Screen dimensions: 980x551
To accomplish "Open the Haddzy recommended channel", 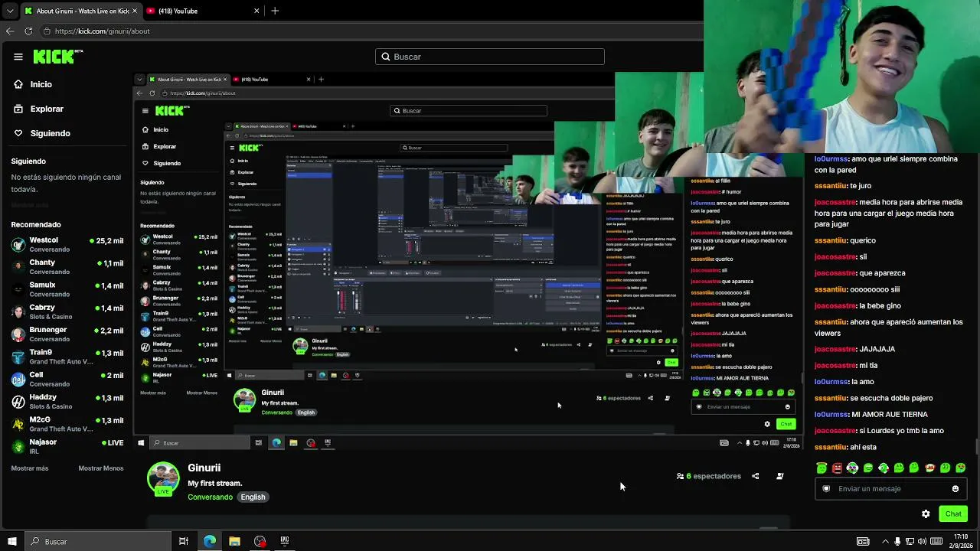I will point(67,402).
